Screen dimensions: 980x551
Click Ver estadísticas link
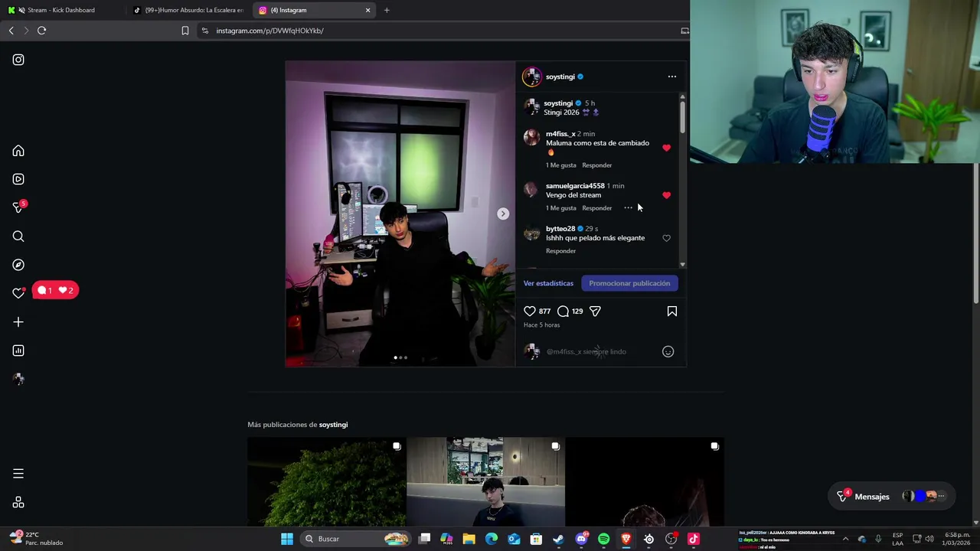point(548,283)
